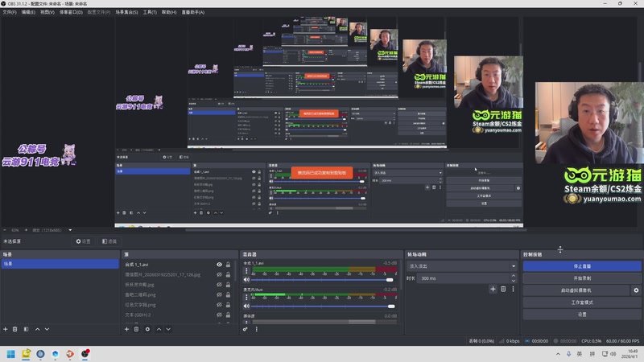Click the 工作室模式 studio mode button
644x362 pixels.
click(582, 302)
